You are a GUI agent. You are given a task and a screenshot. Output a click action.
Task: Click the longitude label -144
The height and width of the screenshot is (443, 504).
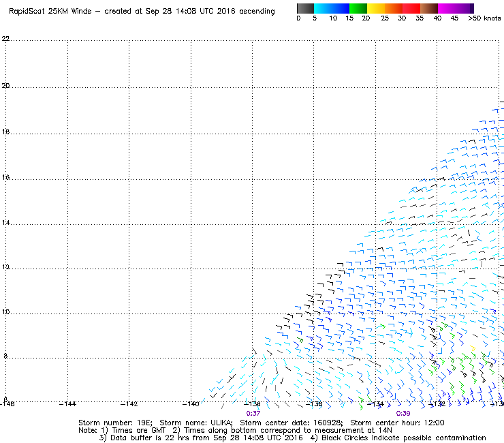tap(67, 404)
